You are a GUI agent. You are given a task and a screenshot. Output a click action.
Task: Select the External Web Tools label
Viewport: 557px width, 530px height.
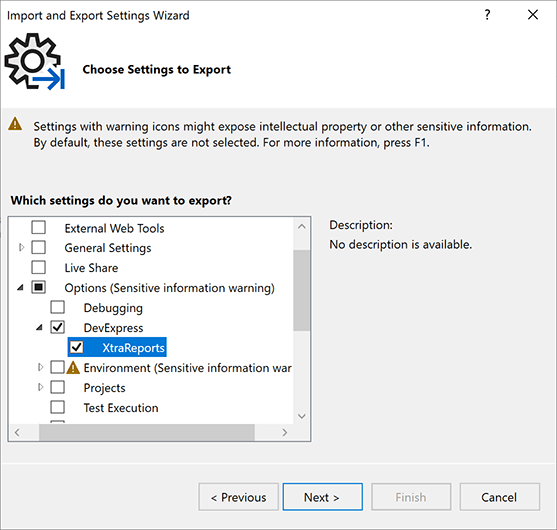(x=114, y=228)
